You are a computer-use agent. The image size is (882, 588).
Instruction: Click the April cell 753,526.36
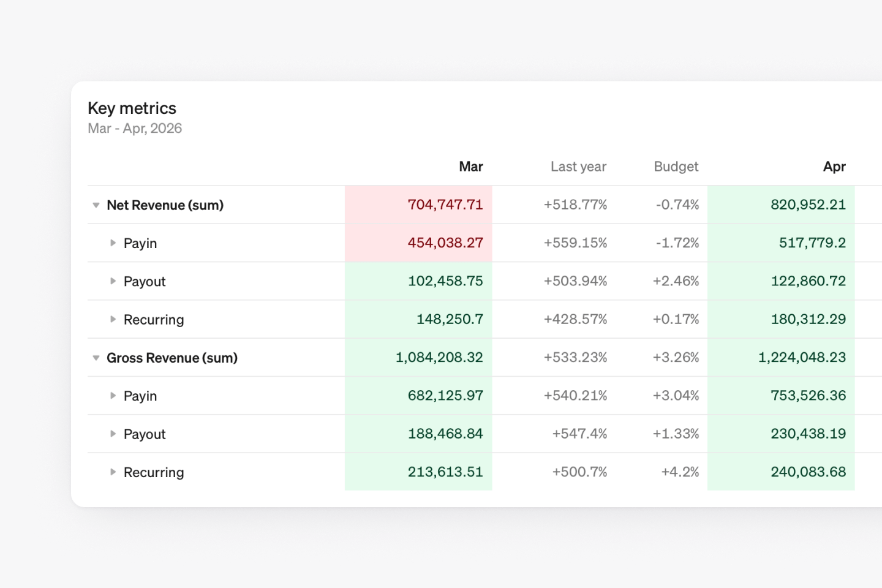click(781, 396)
